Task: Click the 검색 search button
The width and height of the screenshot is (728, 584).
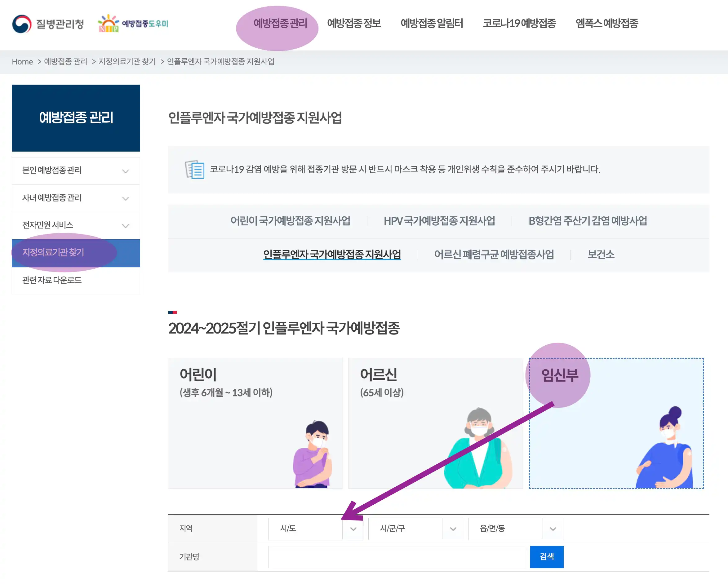Action: click(x=547, y=557)
